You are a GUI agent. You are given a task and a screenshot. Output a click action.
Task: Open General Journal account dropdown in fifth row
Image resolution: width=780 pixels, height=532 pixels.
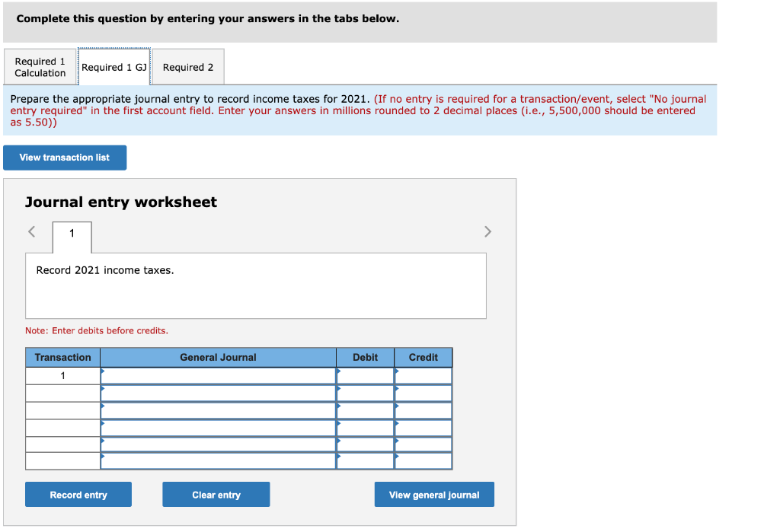pyautogui.click(x=219, y=444)
